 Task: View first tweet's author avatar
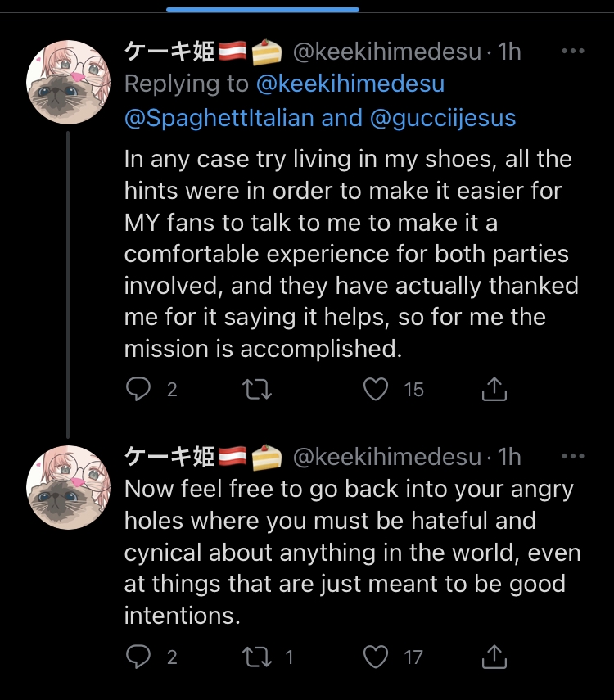[68, 82]
